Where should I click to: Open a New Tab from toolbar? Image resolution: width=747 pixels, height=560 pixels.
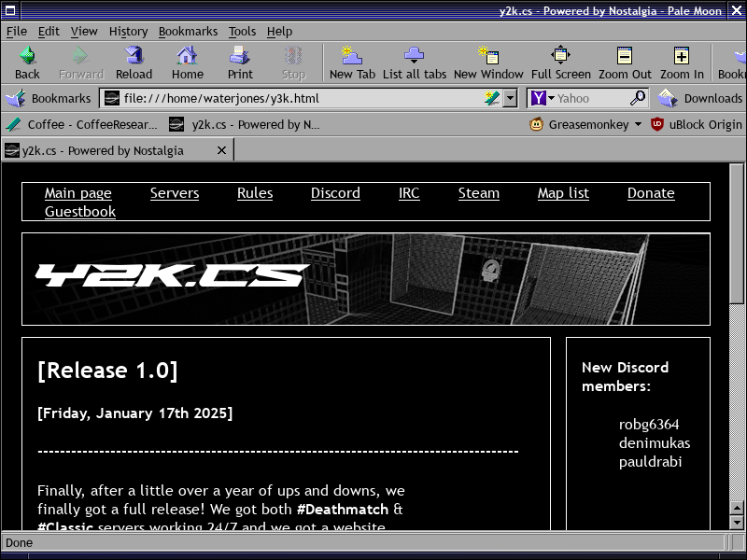click(x=352, y=63)
